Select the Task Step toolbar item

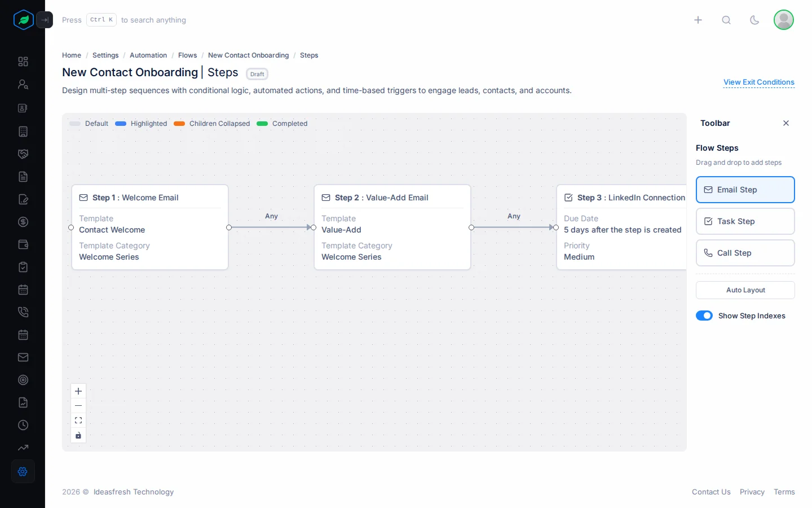[x=745, y=221]
